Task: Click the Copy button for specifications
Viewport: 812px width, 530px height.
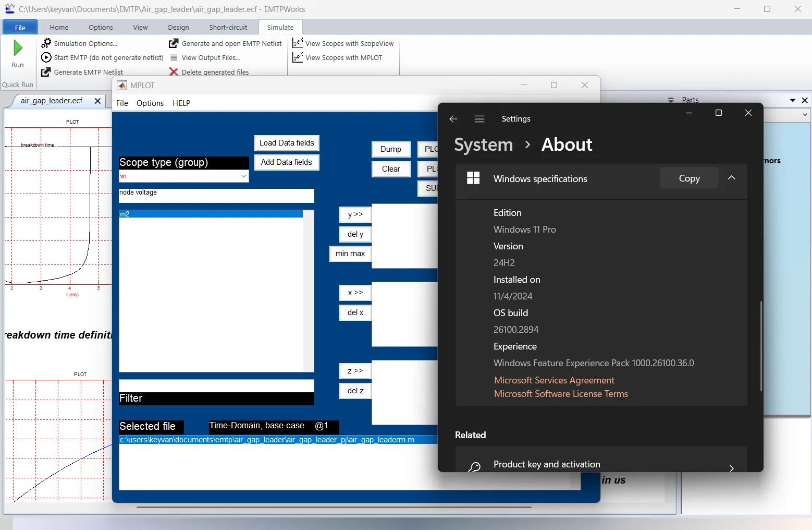Action: [x=689, y=178]
